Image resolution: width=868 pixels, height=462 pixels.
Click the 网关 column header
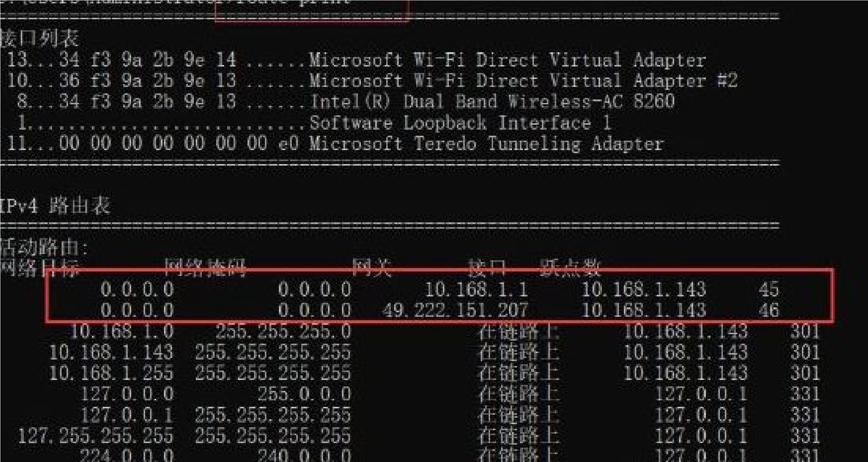(372, 268)
